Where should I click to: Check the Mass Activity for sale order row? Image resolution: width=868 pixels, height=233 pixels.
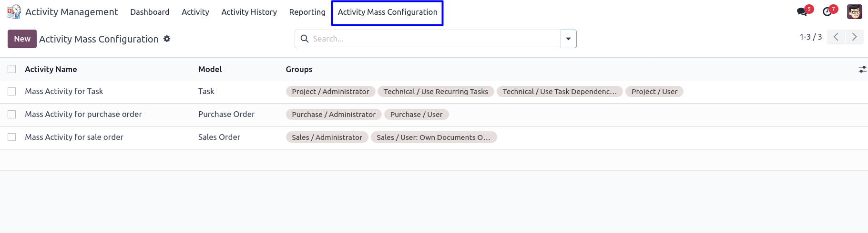(x=12, y=137)
